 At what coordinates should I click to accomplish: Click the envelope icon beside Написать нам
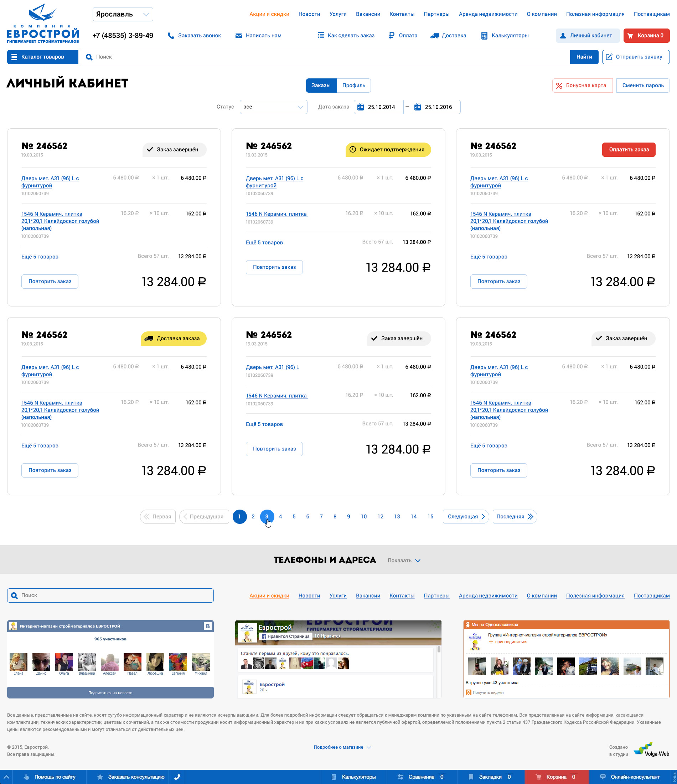pos(239,36)
